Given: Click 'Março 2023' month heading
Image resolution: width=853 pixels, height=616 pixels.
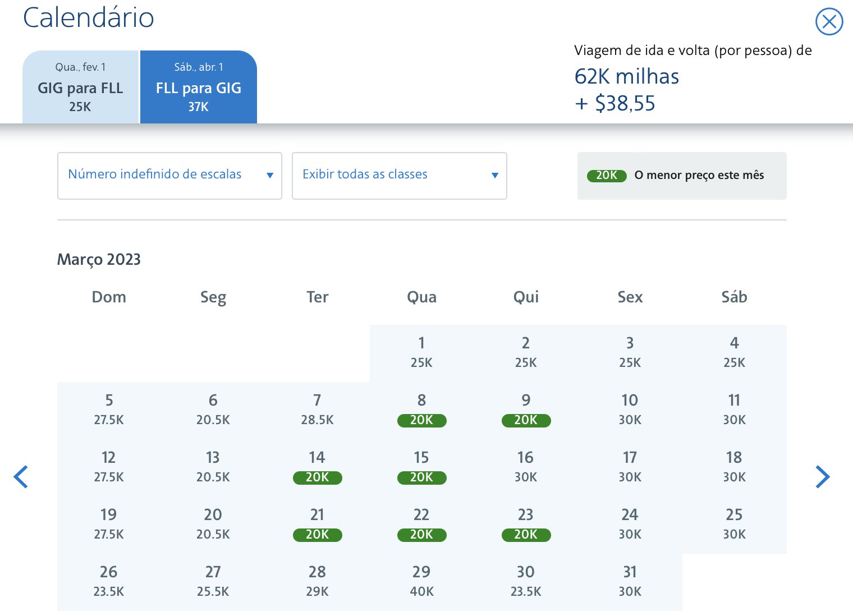Looking at the screenshot, I should click(x=99, y=260).
